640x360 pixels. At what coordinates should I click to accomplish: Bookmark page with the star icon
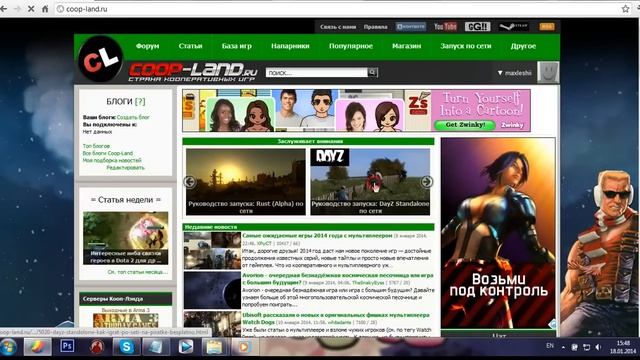(625, 9)
